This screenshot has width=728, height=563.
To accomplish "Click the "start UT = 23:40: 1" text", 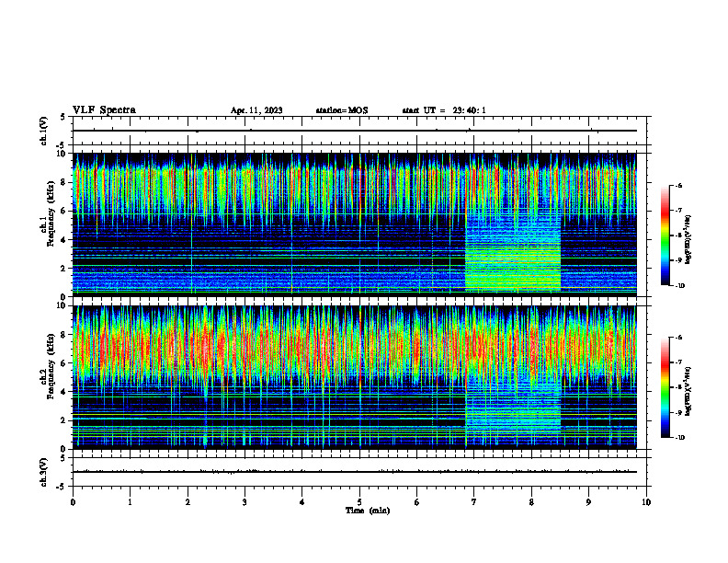I will (x=444, y=110).
